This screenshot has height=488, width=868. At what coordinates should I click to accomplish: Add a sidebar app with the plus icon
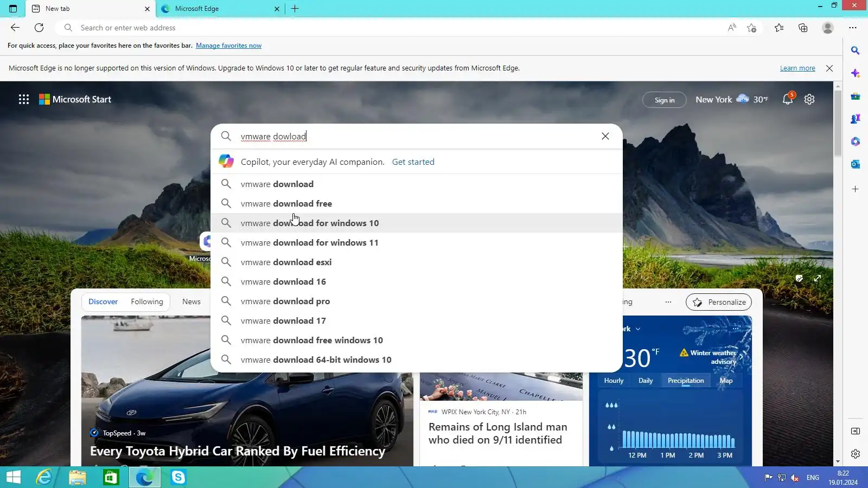pos(856,189)
